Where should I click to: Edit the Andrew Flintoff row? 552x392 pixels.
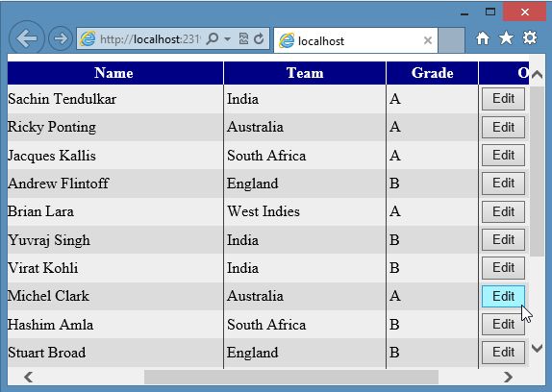(503, 184)
